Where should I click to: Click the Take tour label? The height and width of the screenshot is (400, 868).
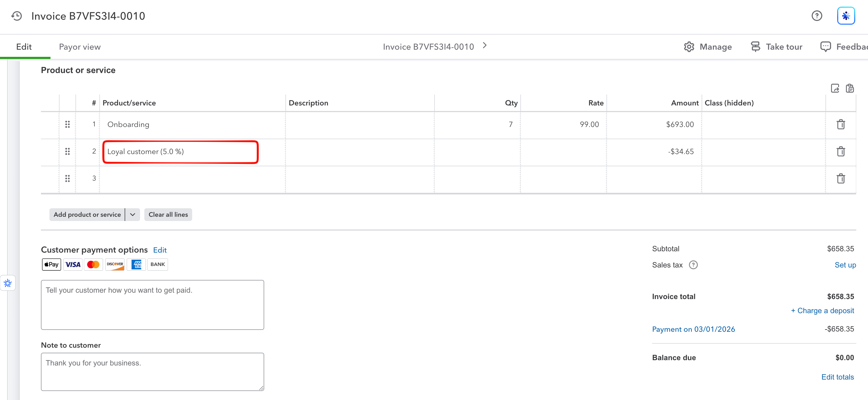tap(784, 47)
